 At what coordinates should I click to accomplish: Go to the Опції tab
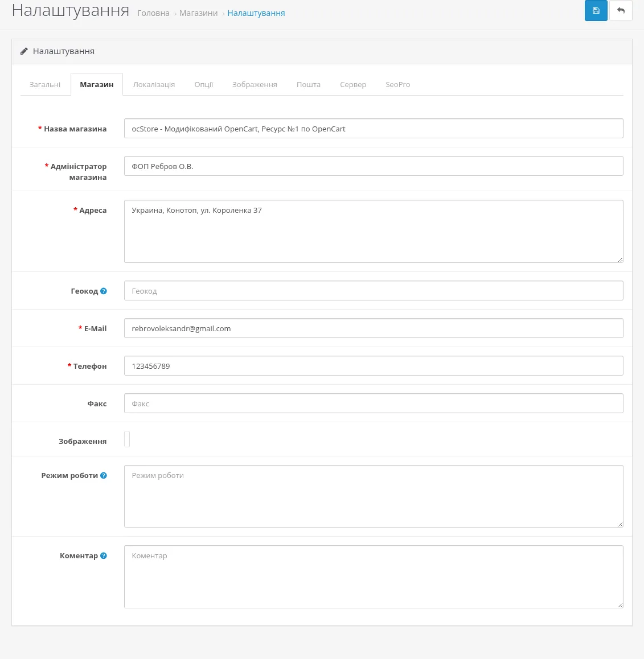204,84
